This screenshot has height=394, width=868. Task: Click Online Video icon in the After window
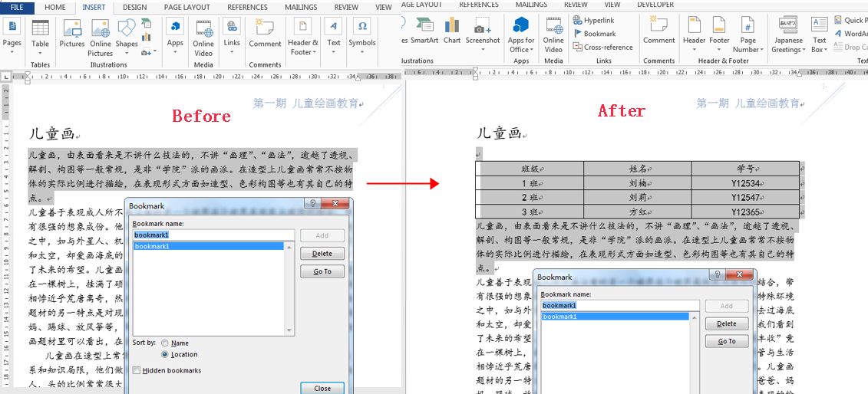click(553, 25)
